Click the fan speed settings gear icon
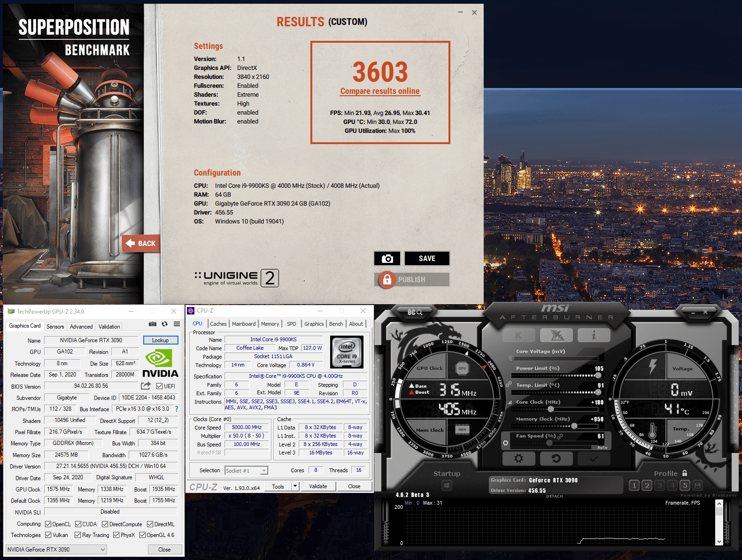The width and height of the screenshot is (742, 560). (506, 443)
